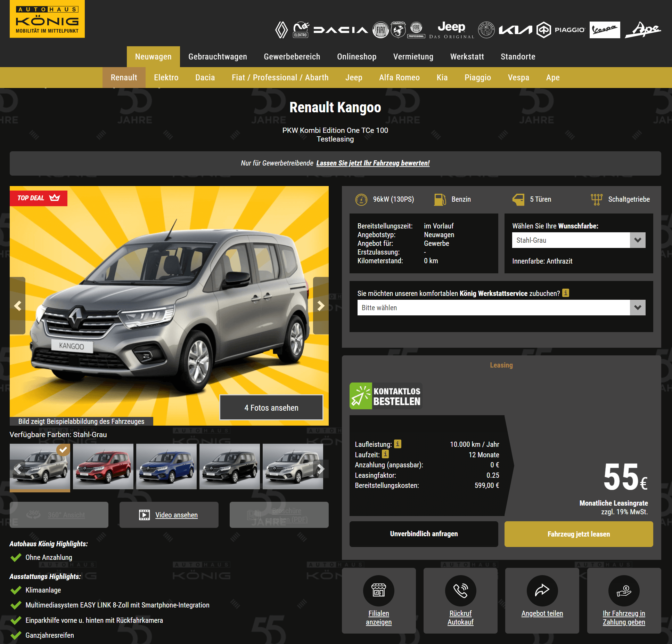The height and width of the screenshot is (644, 672).
Task: Click the Autohaus König logo
Action: coord(47,19)
